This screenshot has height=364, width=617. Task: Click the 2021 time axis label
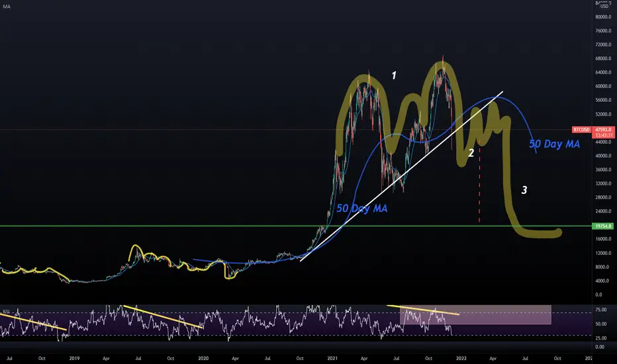point(332,359)
